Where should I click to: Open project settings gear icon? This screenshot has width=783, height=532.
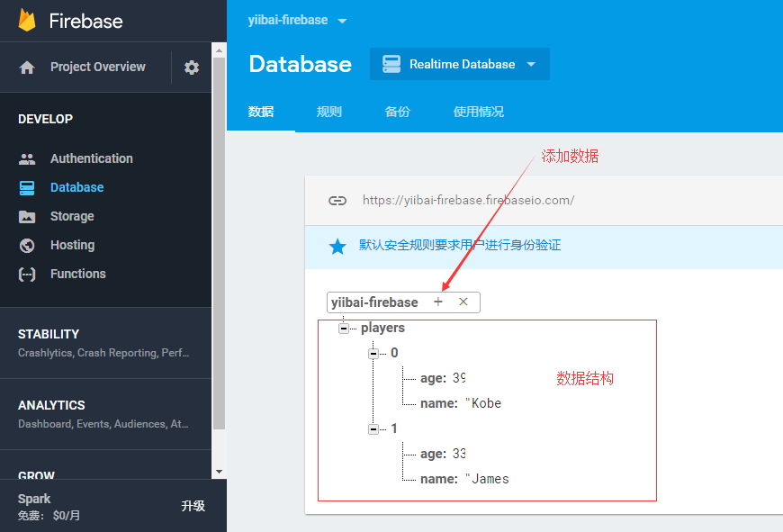click(192, 68)
